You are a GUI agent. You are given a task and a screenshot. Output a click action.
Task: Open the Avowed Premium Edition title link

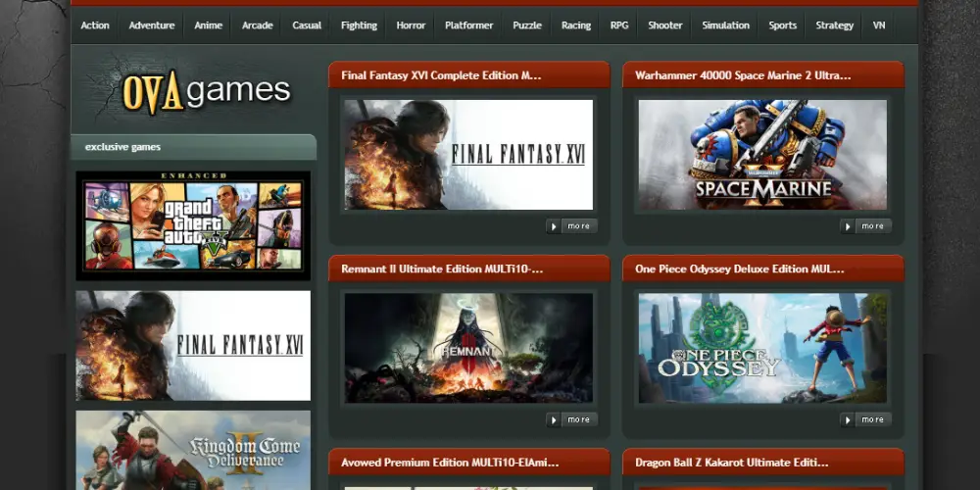point(450,463)
